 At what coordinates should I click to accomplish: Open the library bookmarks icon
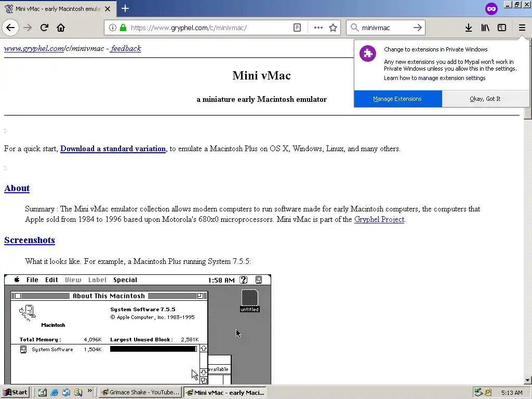click(x=485, y=28)
